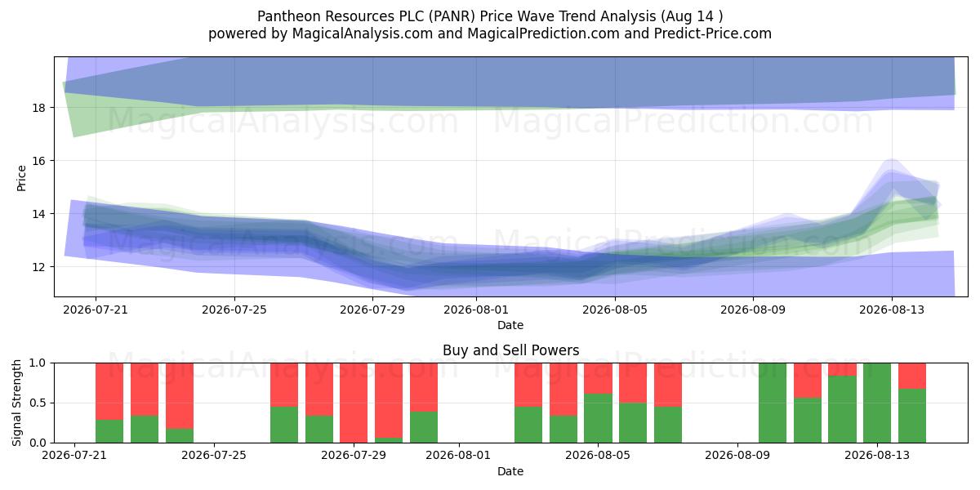
Task: Click the fully green bar above 2026-08-13
Action: (877, 403)
